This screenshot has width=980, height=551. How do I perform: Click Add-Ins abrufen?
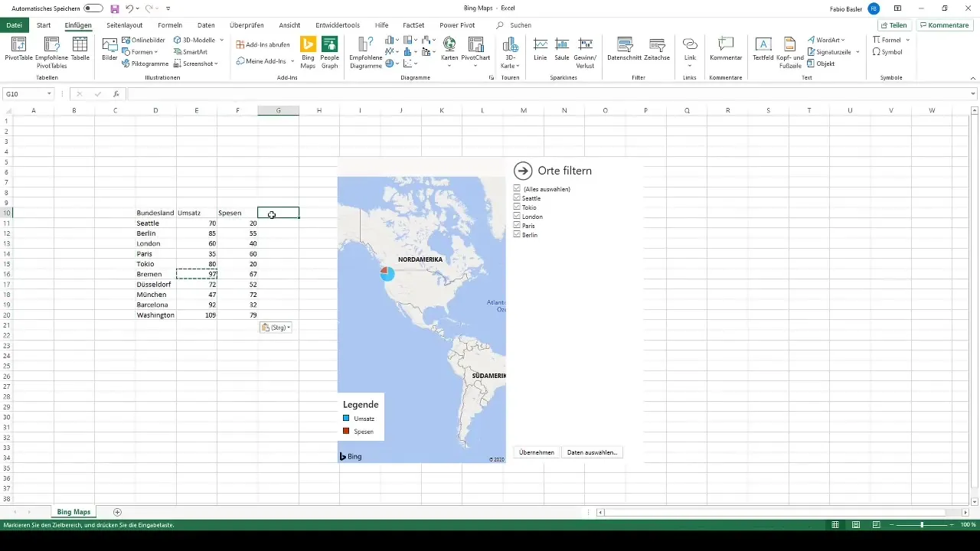tap(263, 44)
